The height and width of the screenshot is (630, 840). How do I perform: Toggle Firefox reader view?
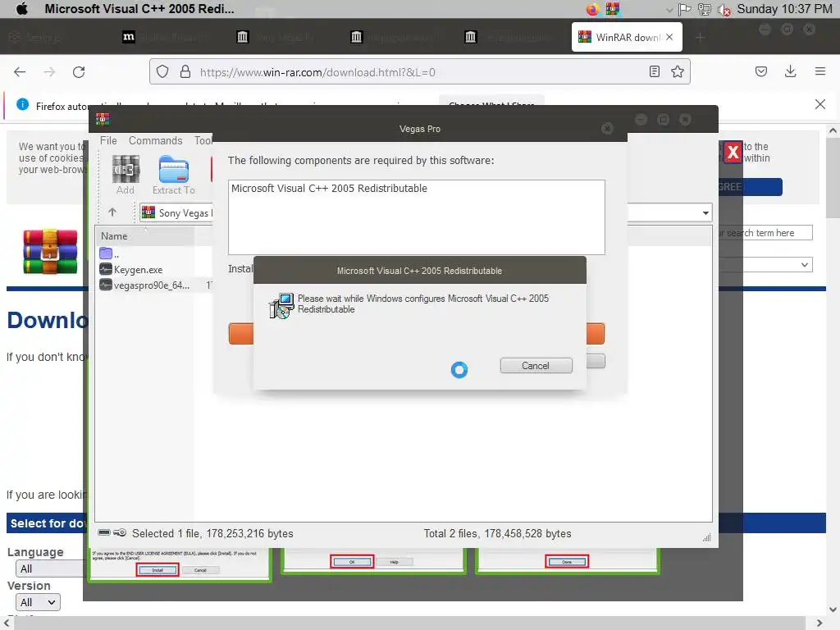point(654,72)
